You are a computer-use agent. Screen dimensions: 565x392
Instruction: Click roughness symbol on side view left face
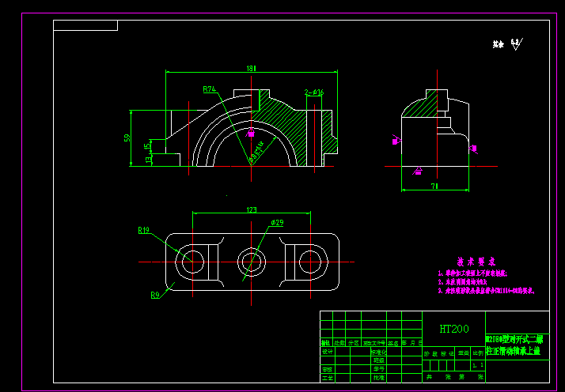click(x=396, y=141)
